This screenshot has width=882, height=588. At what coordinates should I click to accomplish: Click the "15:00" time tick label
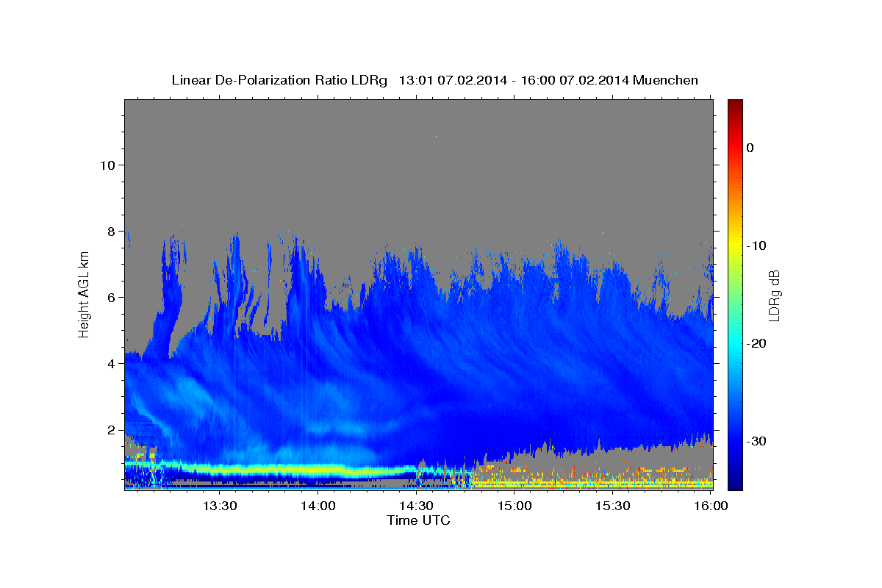[514, 506]
